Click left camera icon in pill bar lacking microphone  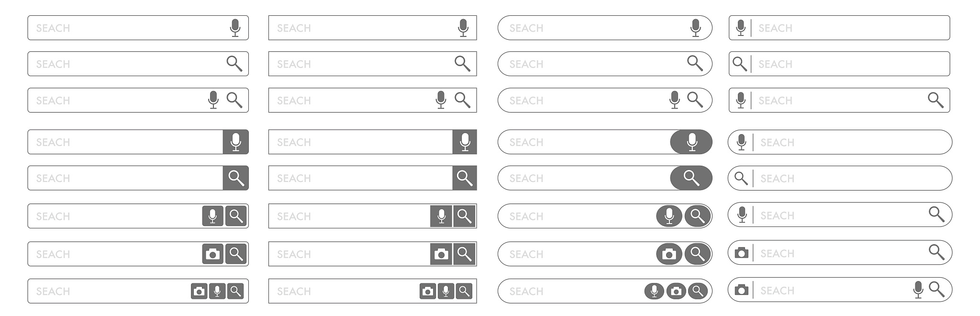pyautogui.click(x=741, y=252)
